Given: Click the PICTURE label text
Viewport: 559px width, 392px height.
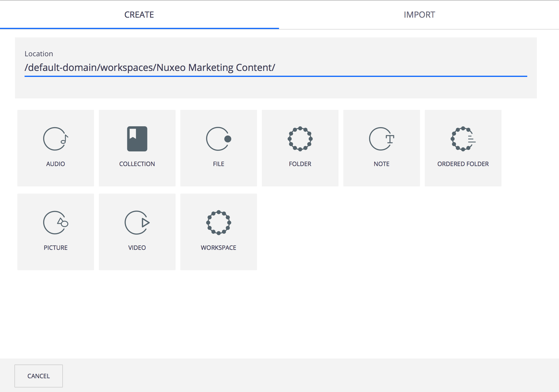Looking at the screenshot, I should tap(56, 248).
